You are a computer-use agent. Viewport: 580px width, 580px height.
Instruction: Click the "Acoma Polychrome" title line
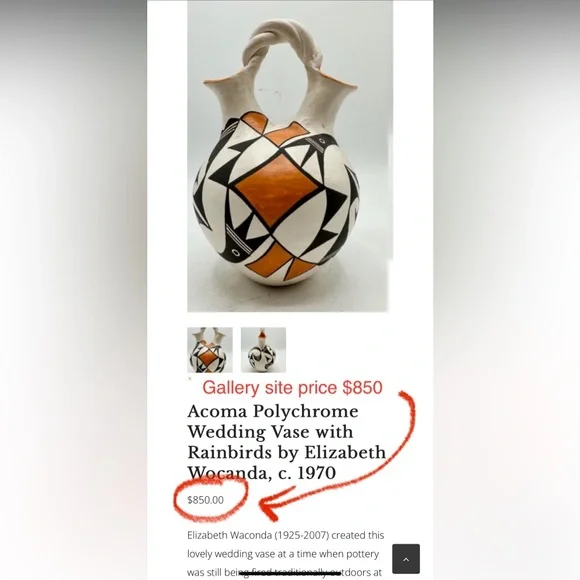273,411
